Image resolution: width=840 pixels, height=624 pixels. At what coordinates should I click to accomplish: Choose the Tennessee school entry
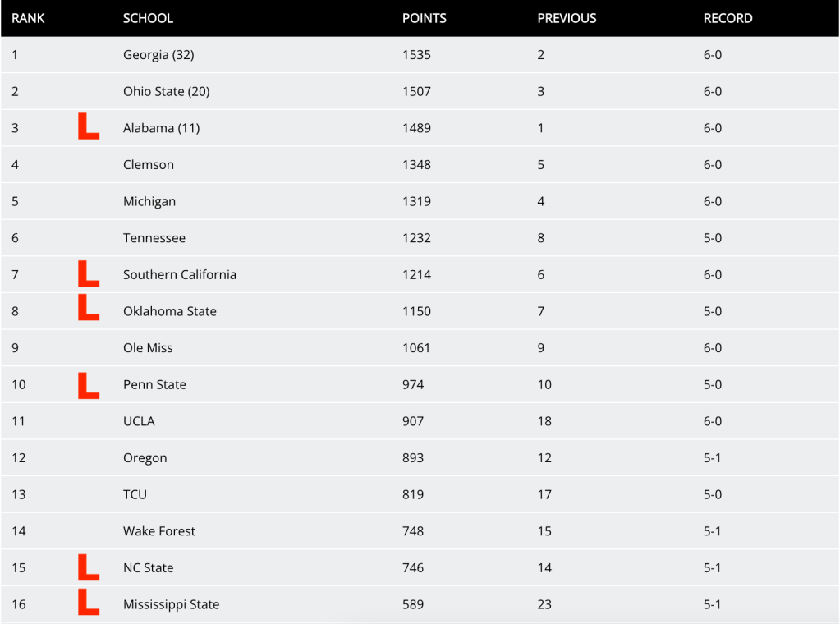pyautogui.click(x=154, y=238)
